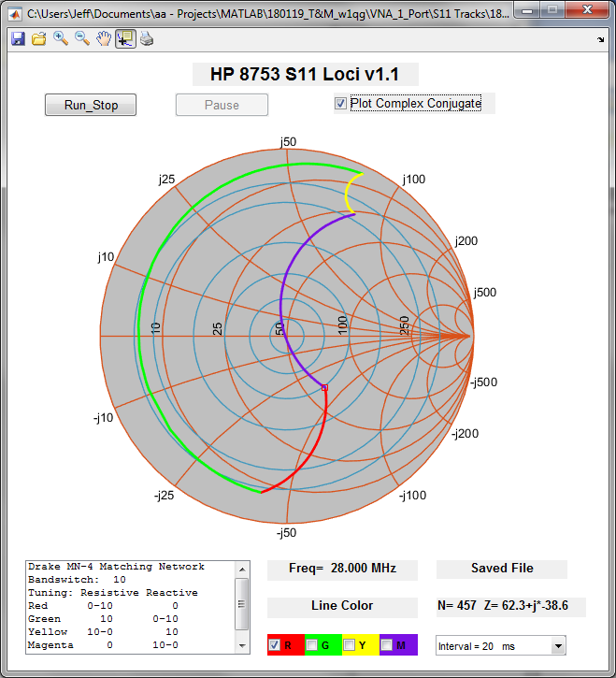This screenshot has width=616, height=678.
Task: Click the toolbar dock arrow icon
Action: [600, 39]
